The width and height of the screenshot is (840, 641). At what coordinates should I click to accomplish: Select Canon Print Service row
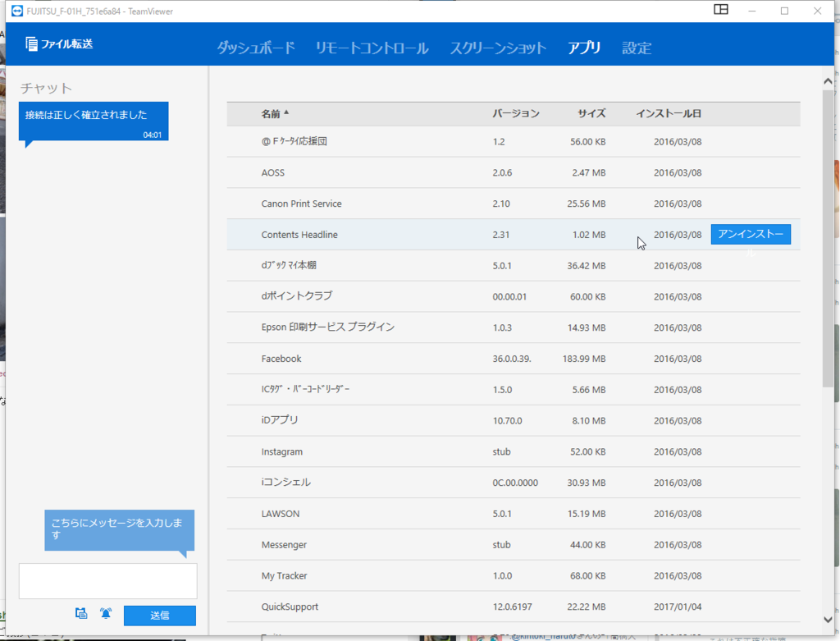point(514,204)
